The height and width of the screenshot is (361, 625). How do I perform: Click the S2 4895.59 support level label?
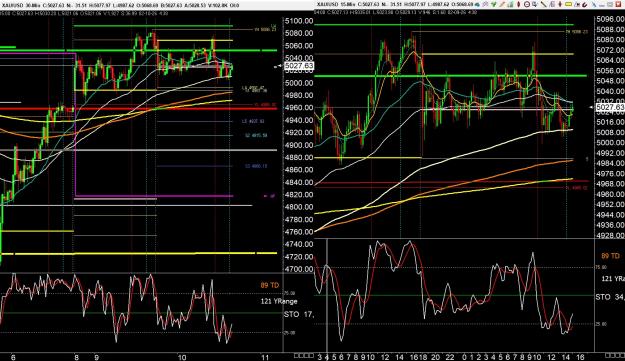pyautogui.click(x=256, y=135)
